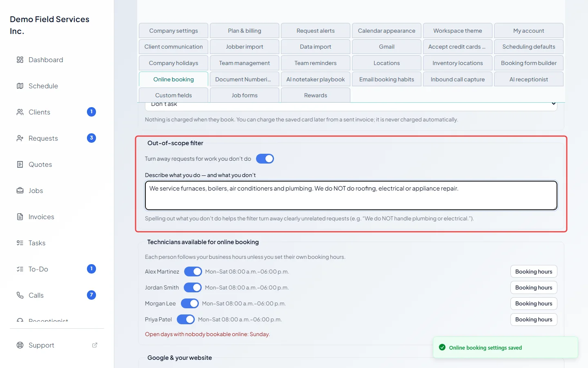Screen dimensions: 588x368
Task: Open Booking hours for Alex Martinez
Action: pos(534,272)
